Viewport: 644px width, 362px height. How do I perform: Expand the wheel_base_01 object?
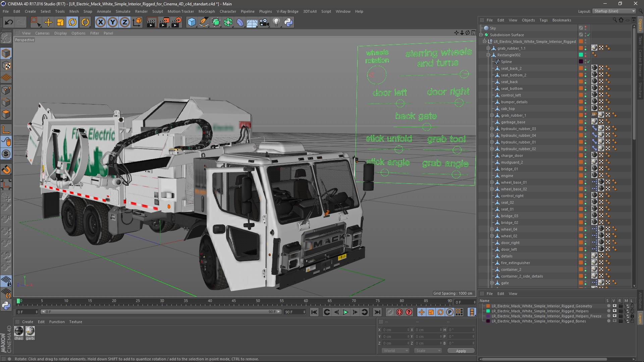(492, 182)
